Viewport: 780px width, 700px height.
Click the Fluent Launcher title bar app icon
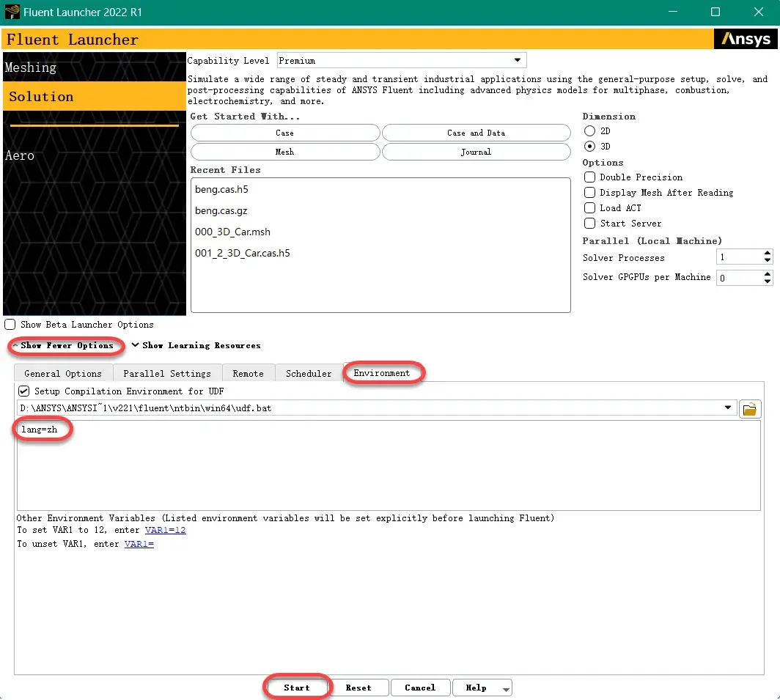click(12, 12)
